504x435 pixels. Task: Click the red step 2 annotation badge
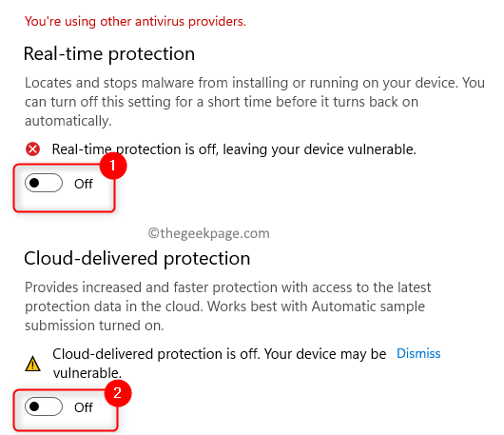[118, 393]
